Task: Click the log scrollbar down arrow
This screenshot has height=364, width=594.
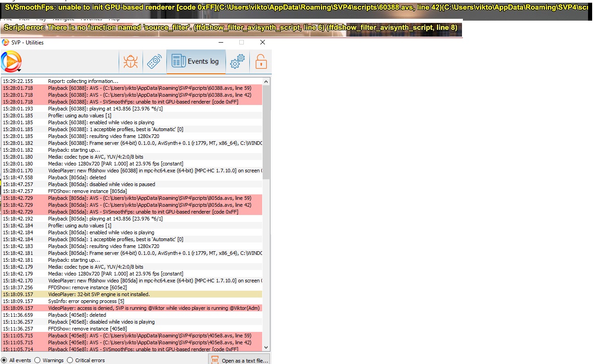Action: pos(266,347)
